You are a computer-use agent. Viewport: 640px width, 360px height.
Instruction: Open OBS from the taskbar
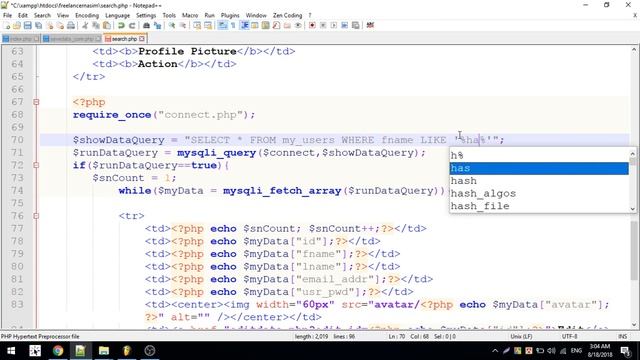pos(150,351)
